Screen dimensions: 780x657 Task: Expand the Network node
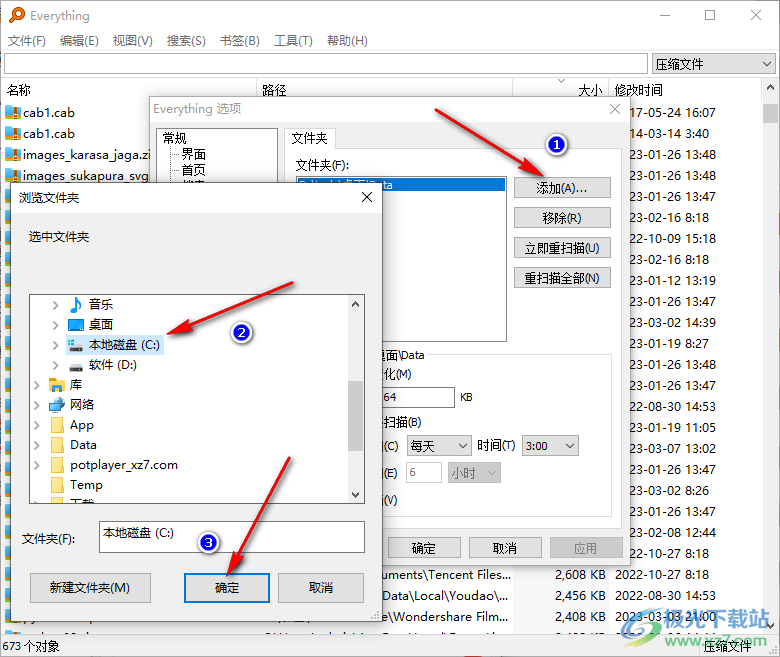tap(36, 405)
